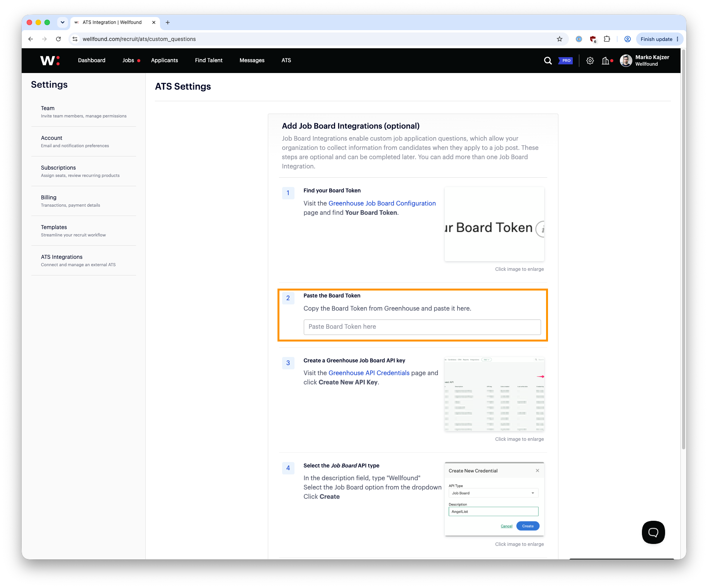This screenshot has width=708, height=588.
Task: Click the PRO badge icon
Action: 565,61
